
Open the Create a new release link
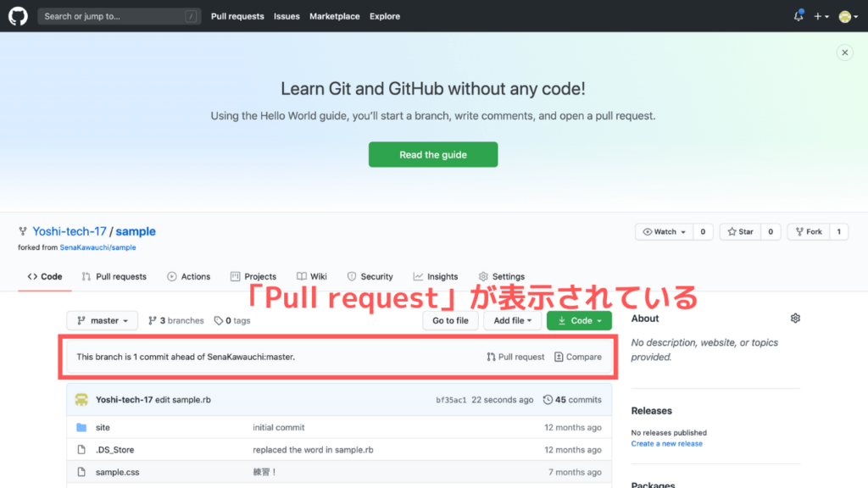tap(666, 443)
